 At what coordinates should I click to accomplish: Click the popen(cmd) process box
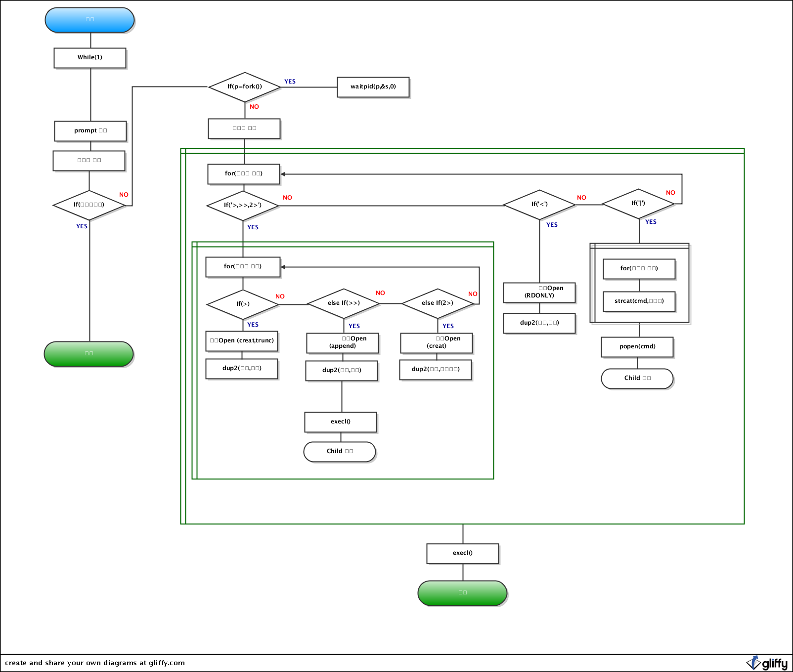[637, 347]
